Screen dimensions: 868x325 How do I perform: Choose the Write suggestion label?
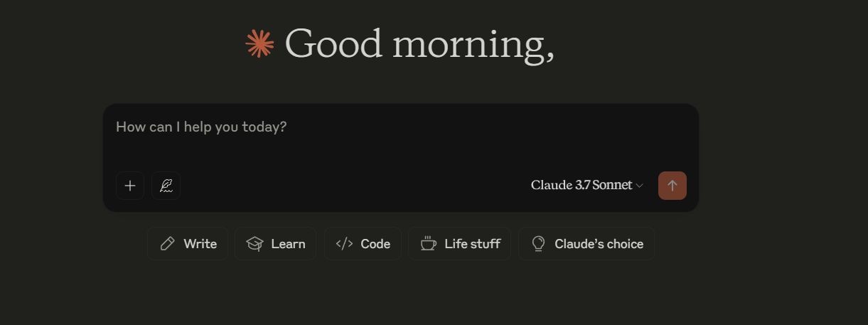point(200,244)
